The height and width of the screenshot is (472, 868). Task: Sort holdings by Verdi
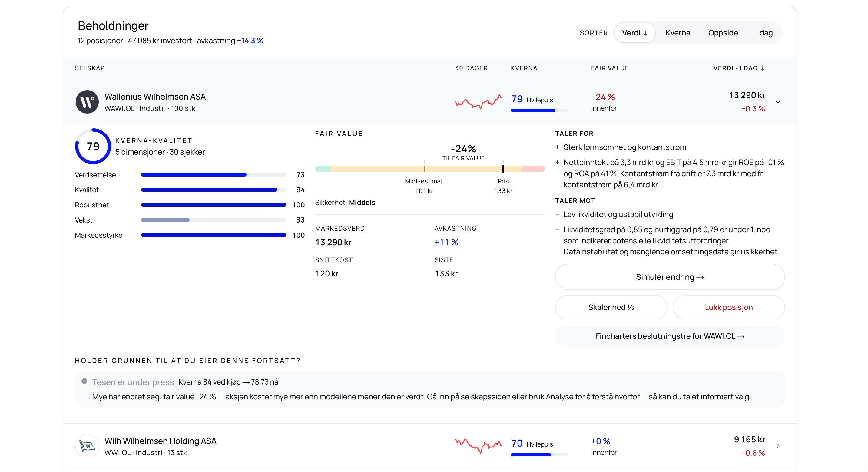tap(634, 33)
